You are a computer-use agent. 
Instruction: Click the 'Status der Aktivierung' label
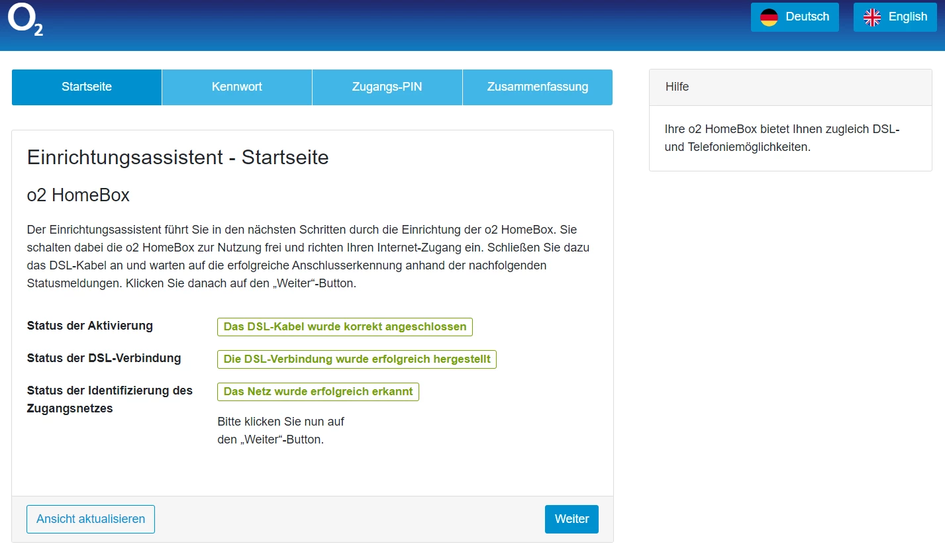tap(90, 326)
